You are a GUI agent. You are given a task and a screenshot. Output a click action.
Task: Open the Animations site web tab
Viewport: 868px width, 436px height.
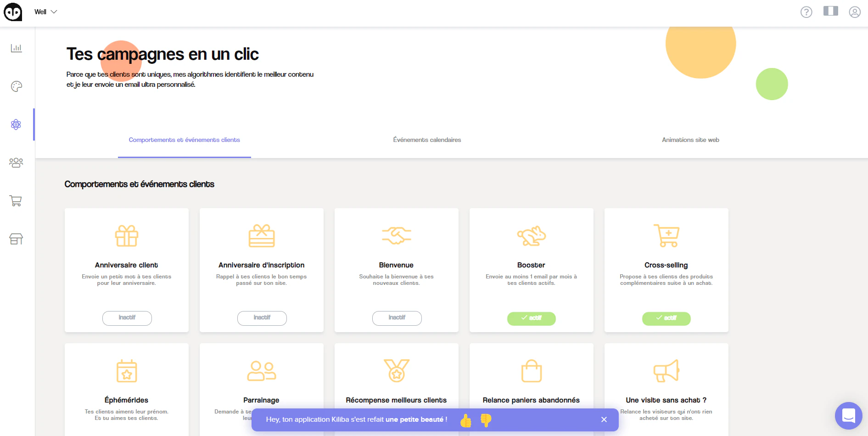coord(690,140)
